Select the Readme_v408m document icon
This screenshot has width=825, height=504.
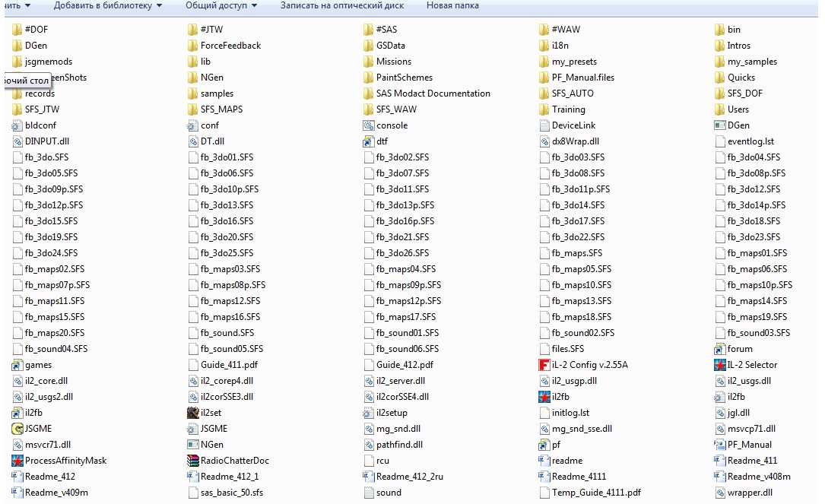tap(720, 476)
